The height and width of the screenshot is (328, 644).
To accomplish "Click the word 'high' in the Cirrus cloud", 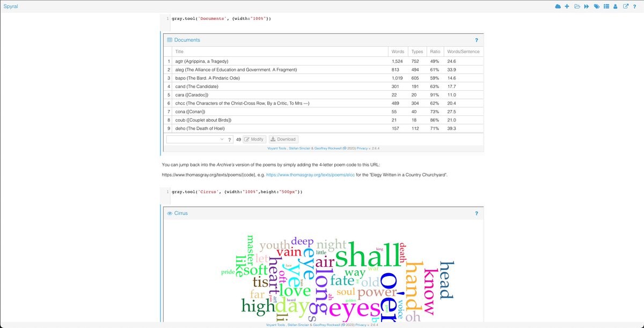I will (x=258, y=307).
